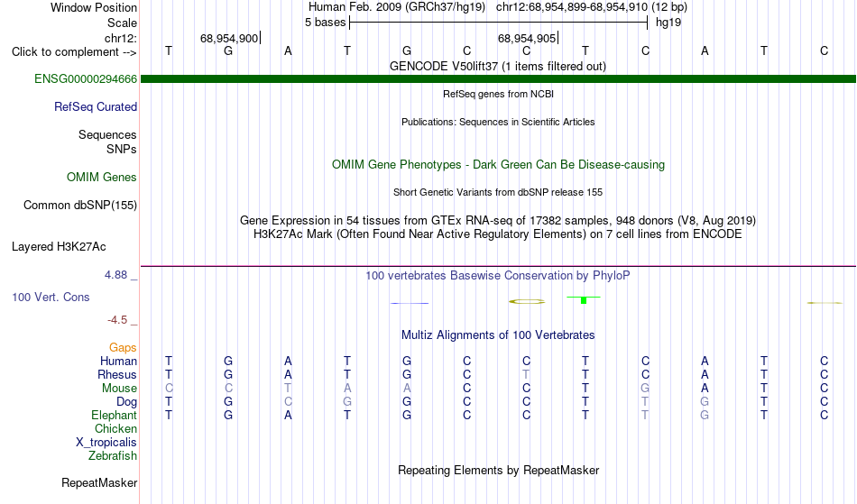Click the orange Gaps label
The image size is (857, 504).
(123, 348)
